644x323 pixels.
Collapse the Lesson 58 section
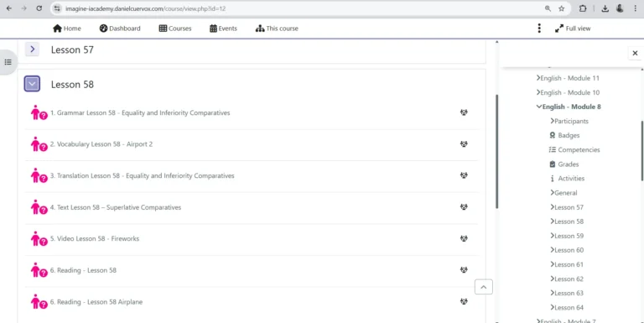coord(32,84)
